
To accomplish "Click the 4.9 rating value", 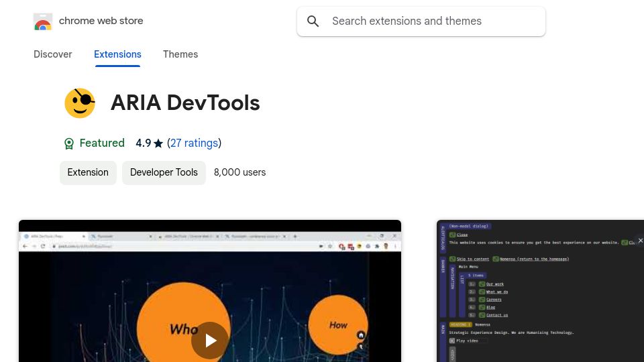I will click(x=144, y=143).
